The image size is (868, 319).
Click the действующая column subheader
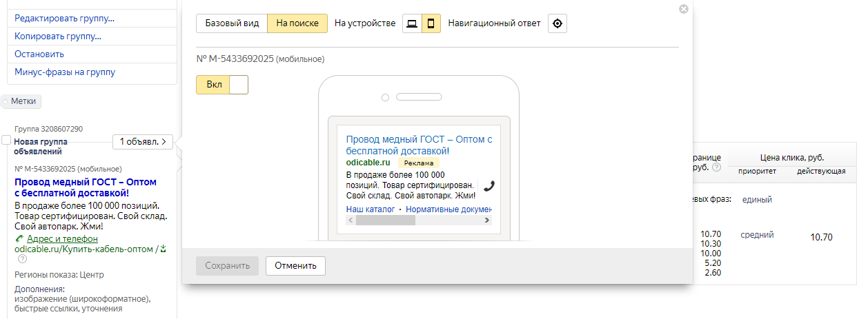coord(821,170)
